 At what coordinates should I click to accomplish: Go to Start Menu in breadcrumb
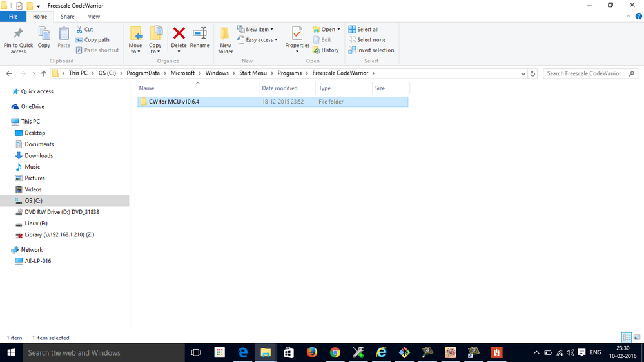tap(253, 73)
